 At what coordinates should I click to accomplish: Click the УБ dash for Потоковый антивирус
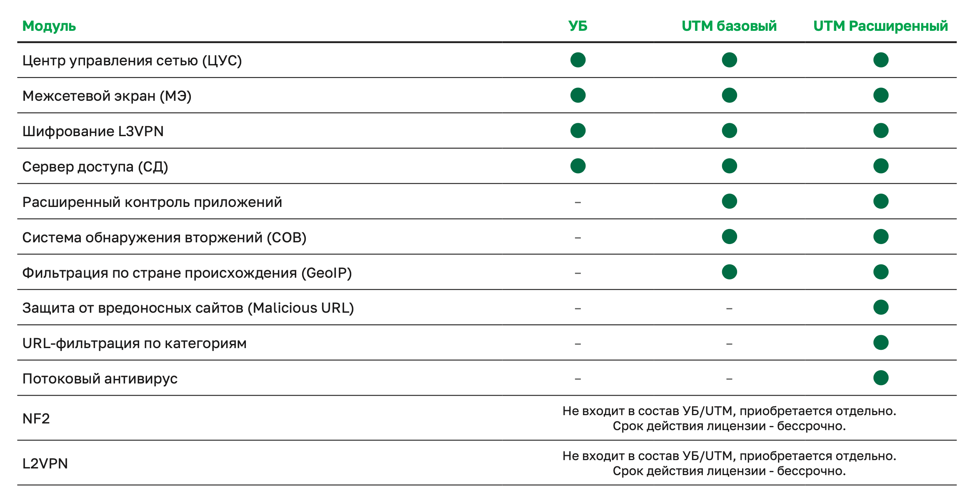[577, 379]
